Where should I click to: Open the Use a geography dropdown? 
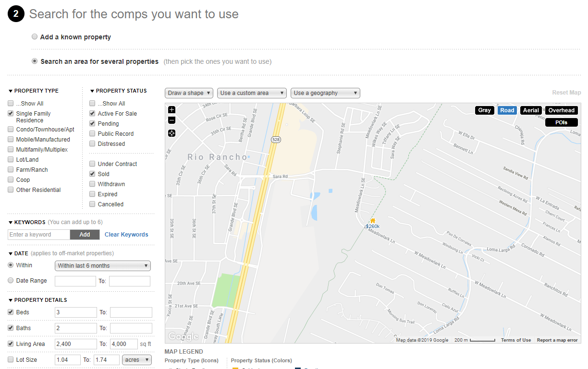coord(325,93)
